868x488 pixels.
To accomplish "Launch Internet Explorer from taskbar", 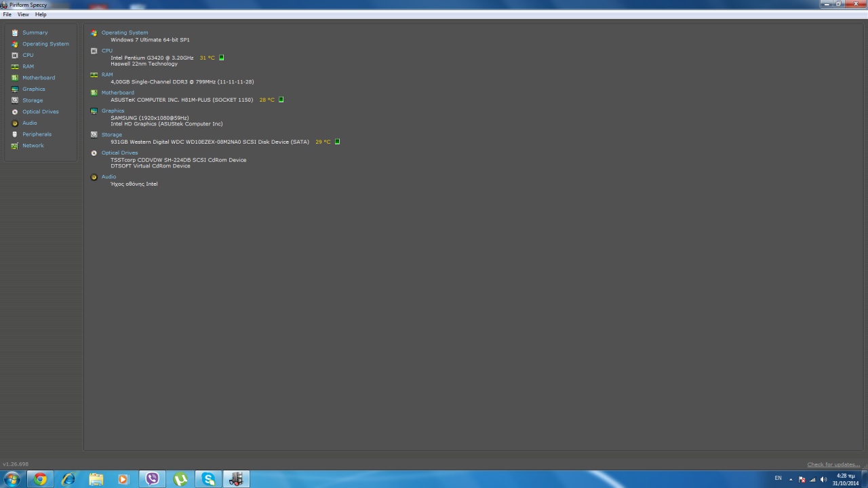I will click(x=68, y=479).
